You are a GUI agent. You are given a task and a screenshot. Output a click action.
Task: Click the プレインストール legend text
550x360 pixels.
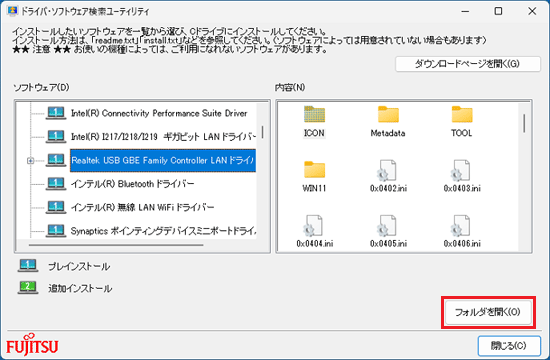pos(79,266)
